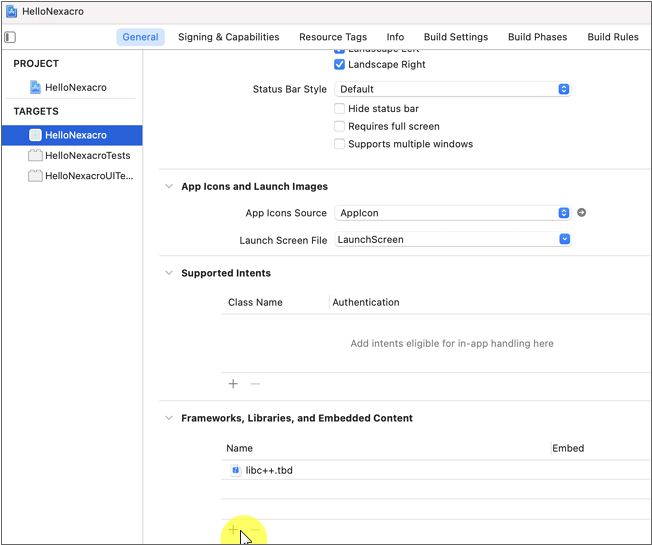
Task: Enable Hide status bar checkbox
Action: (x=340, y=109)
